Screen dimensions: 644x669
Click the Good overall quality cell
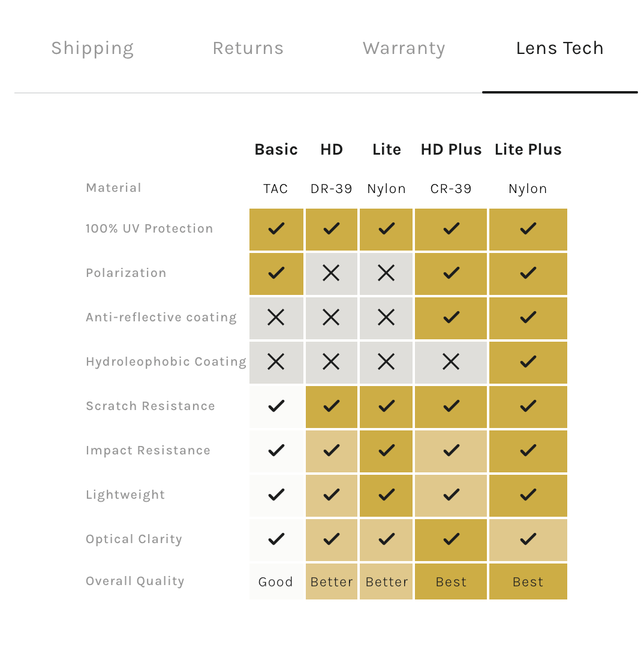click(x=276, y=581)
